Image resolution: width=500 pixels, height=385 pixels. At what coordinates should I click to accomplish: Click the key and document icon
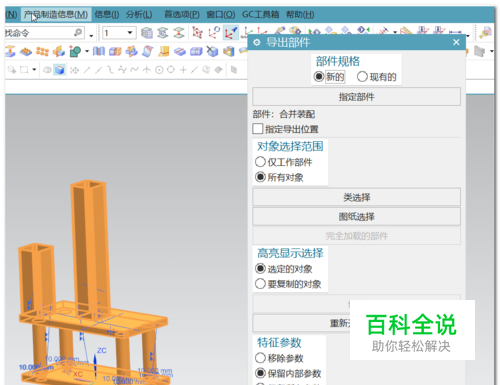point(485,33)
